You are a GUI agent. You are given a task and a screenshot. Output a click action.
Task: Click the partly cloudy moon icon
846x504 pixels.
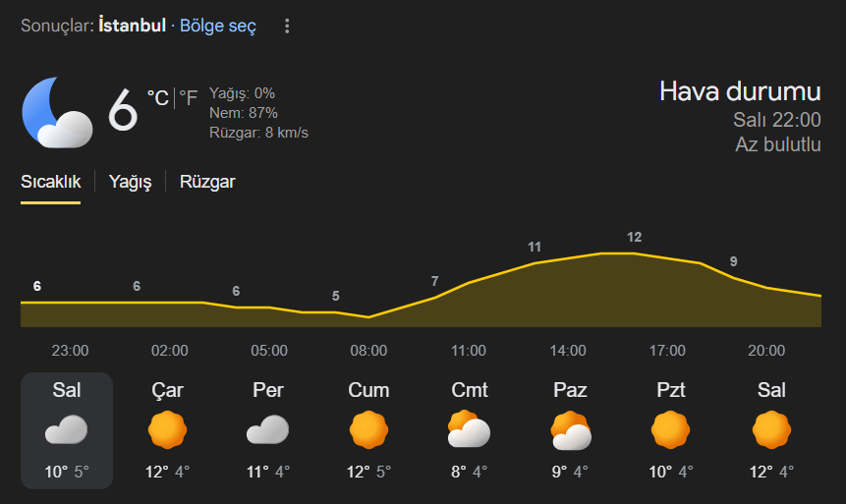[x=57, y=113]
